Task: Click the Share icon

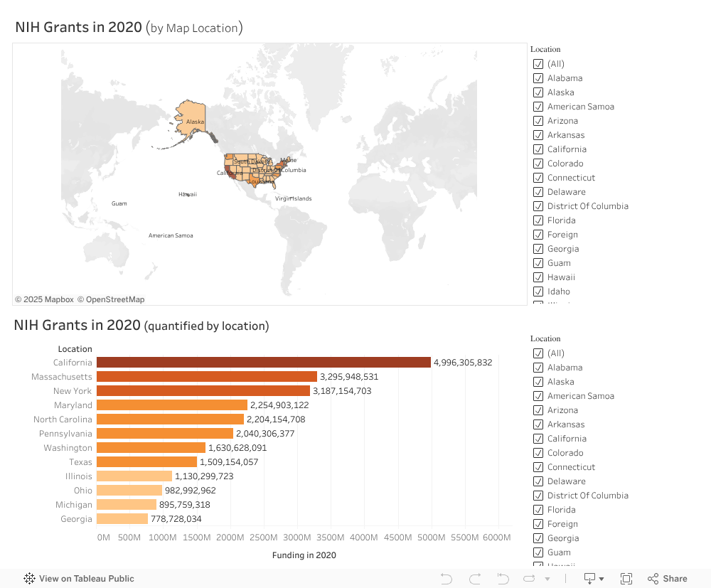Action: tap(653, 579)
